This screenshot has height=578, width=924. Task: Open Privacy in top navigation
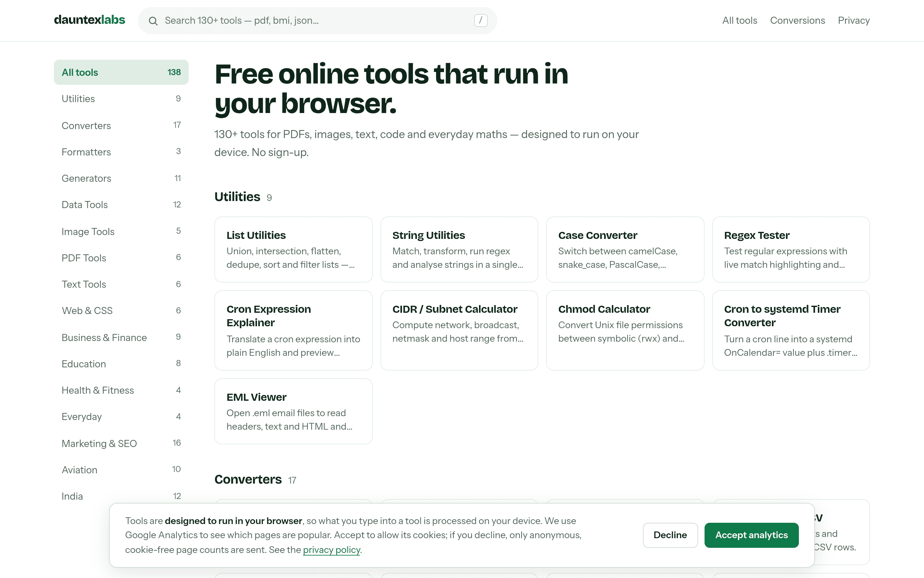[x=853, y=21]
